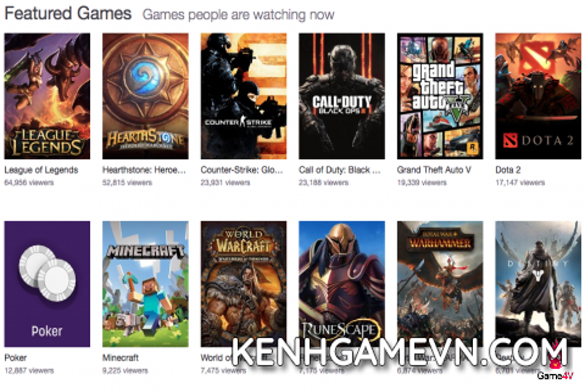
Task: Click the League of Legends title link
Action: 41,170
